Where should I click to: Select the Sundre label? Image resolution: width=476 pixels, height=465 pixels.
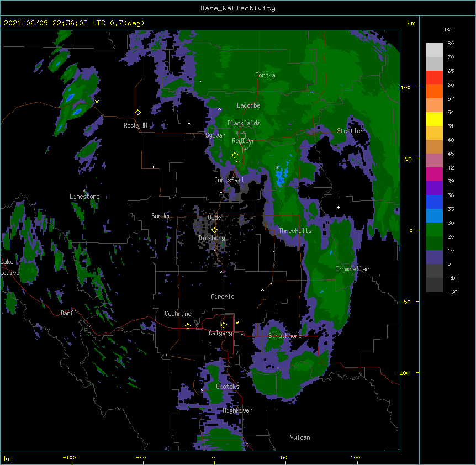pyautogui.click(x=161, y=216)
